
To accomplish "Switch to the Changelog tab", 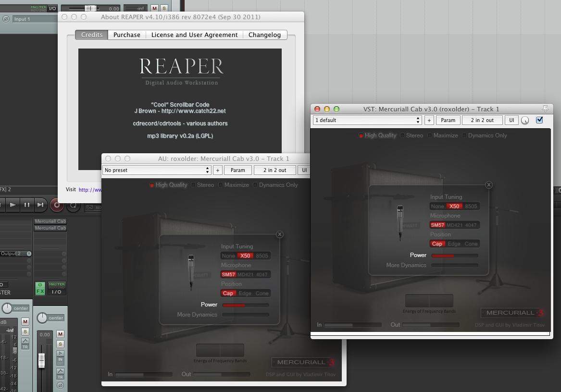I will 264,35.
